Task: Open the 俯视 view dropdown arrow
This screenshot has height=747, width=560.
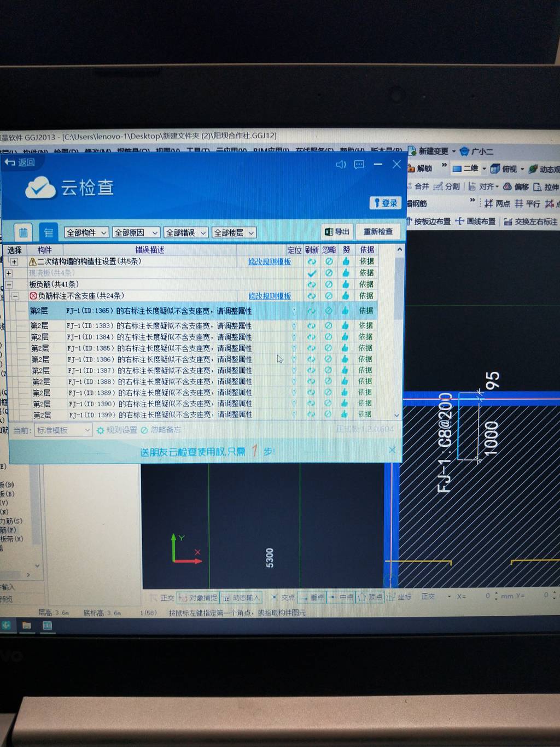Action: (522, 169)
